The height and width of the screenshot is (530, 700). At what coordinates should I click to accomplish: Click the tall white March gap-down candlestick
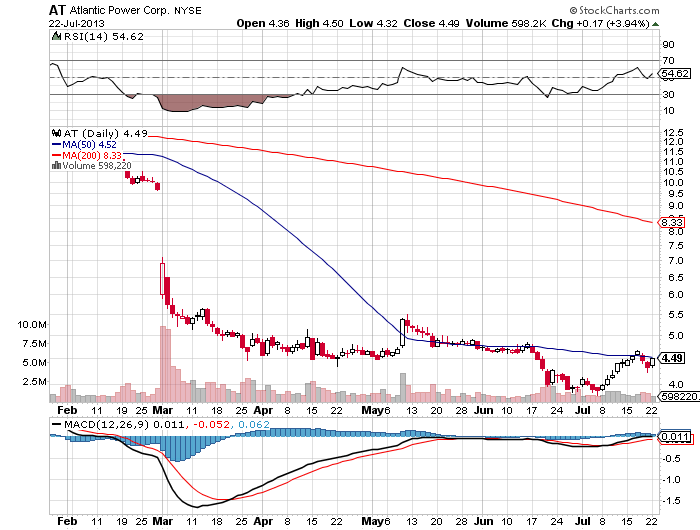162,279
